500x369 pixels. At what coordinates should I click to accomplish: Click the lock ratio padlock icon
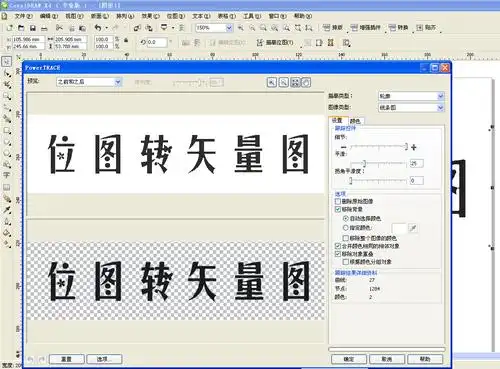coord(126,40)
